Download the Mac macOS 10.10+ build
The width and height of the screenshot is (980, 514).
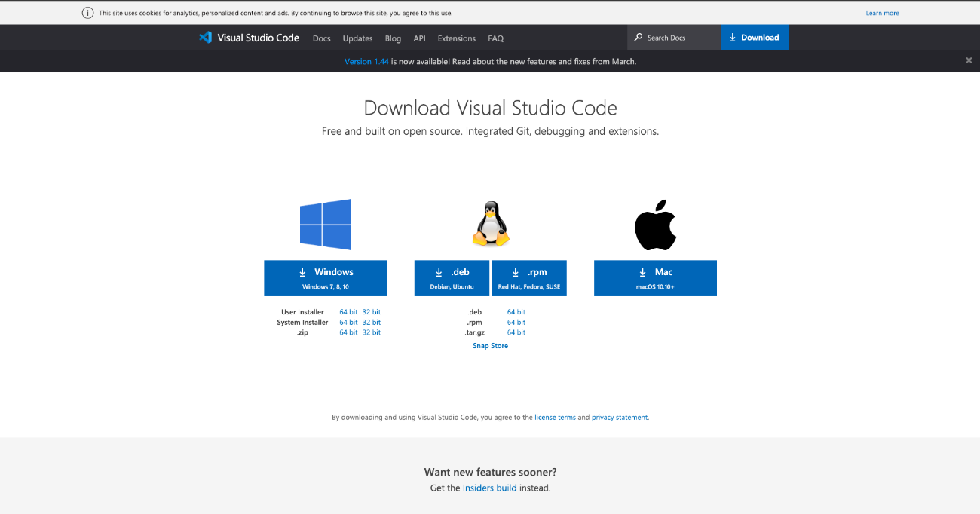pyautogui.click(x=655, y=278)
